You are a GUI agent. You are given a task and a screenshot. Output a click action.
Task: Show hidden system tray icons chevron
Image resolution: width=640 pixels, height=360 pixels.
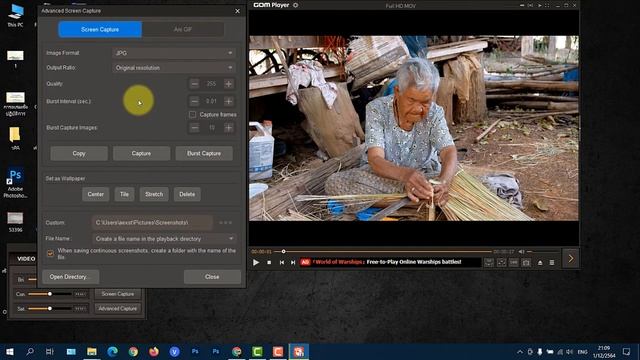(520, 352)
